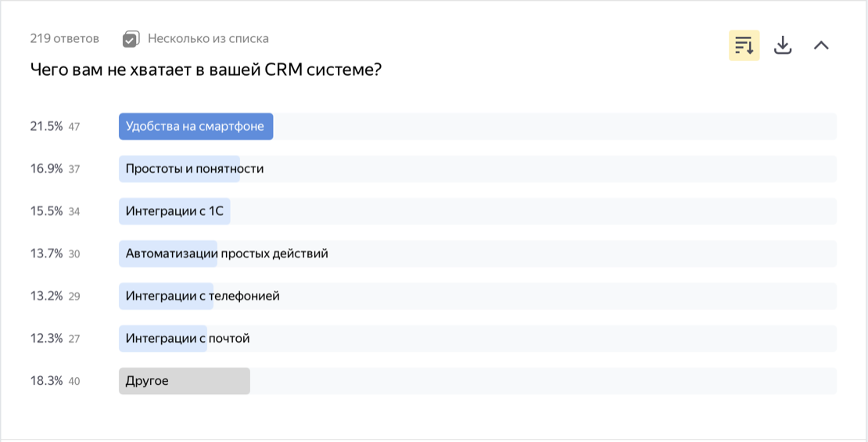
Task: Click the 16.9% percentage value
Action: [x=46, y=169]
